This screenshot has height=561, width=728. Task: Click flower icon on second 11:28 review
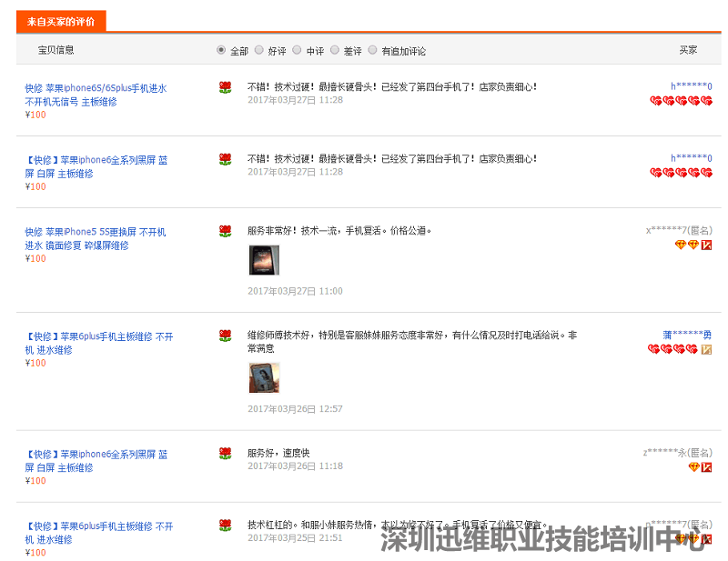[x=225, y=159]
